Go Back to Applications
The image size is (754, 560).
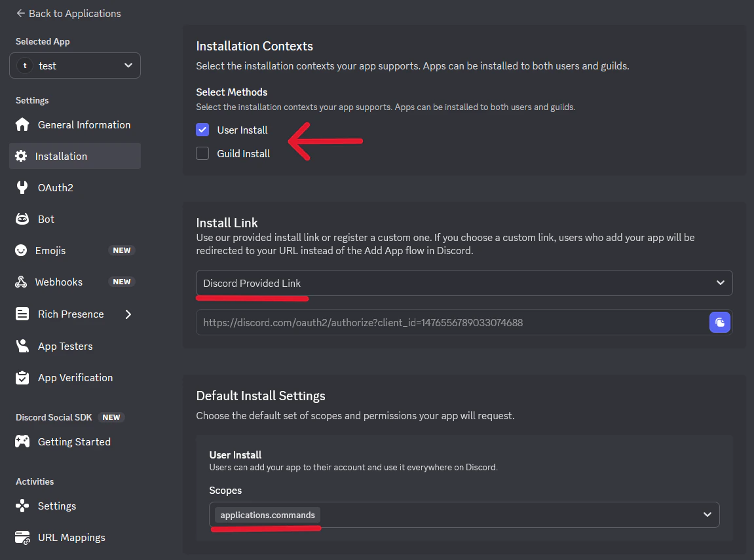click(x=68, y=13)
